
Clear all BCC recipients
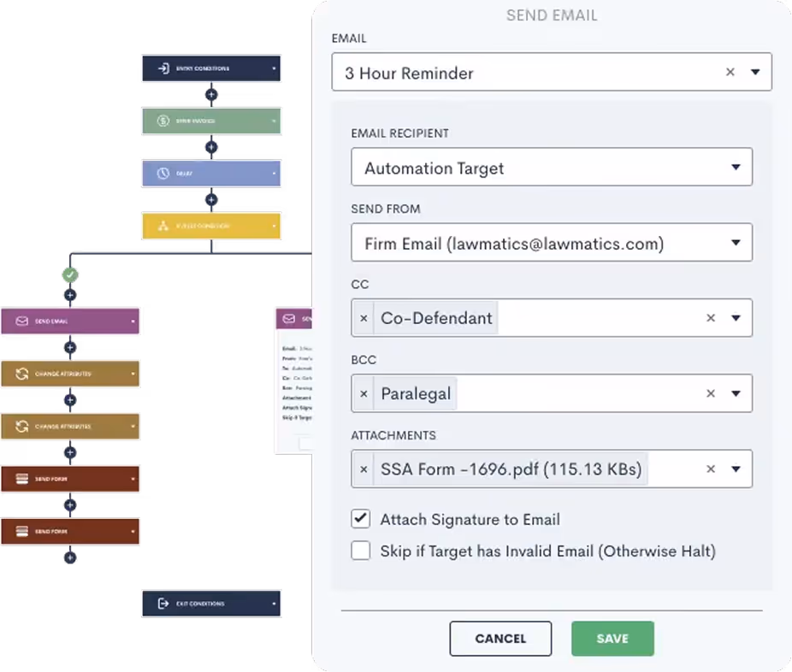tap(711, 393)
